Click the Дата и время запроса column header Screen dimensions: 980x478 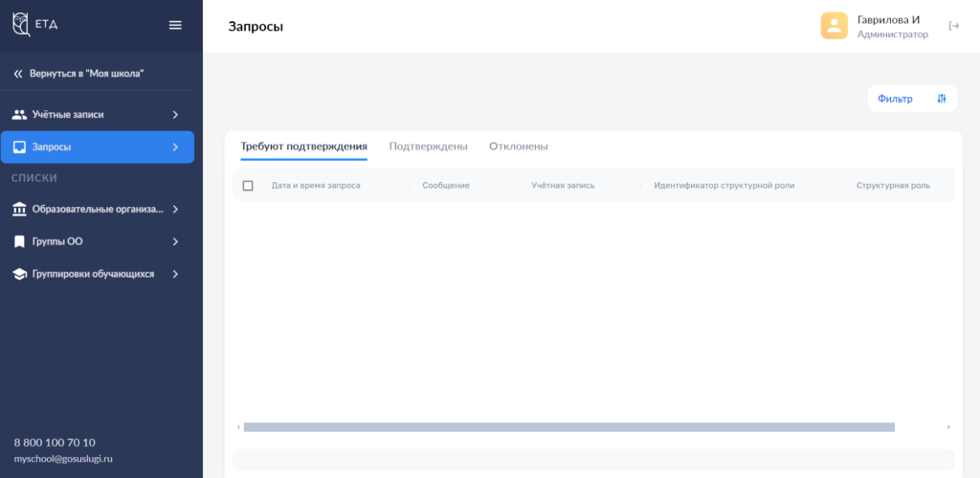click(x=316, y=186)
